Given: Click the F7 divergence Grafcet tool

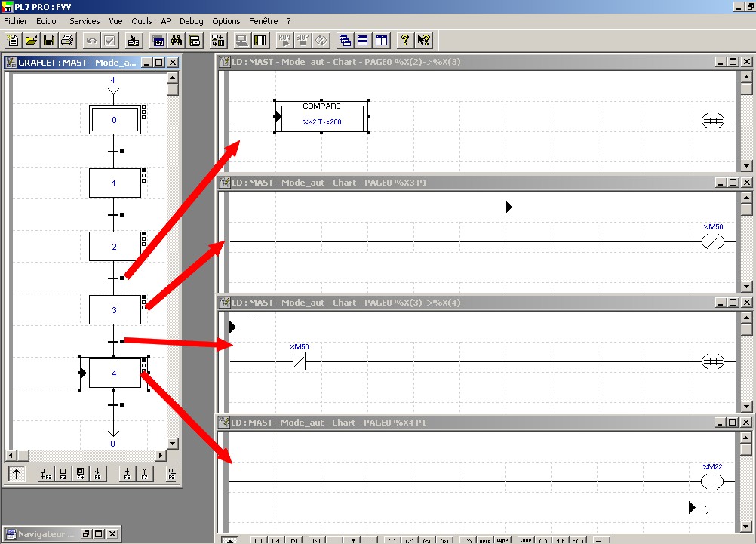Looking at the screenshot, I should click(x=145, y=474).
